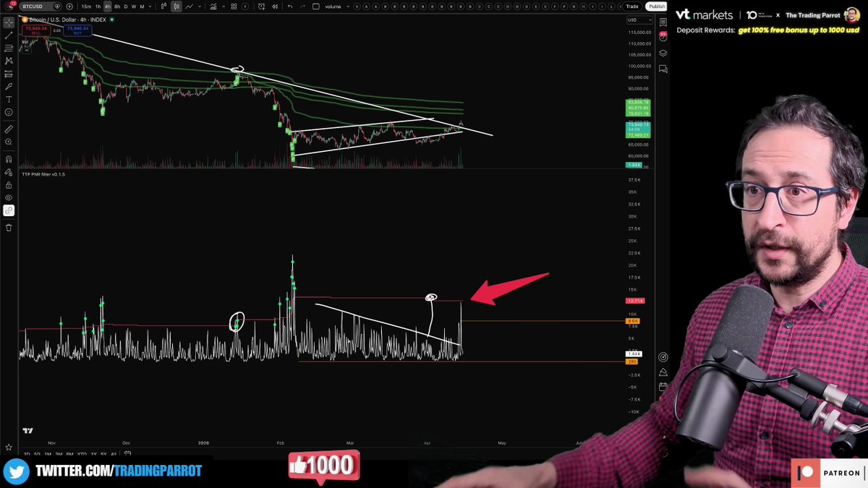Select the crosshair cursor tool
The width and height of the screenshot is (868, 488).
(9, 22)
